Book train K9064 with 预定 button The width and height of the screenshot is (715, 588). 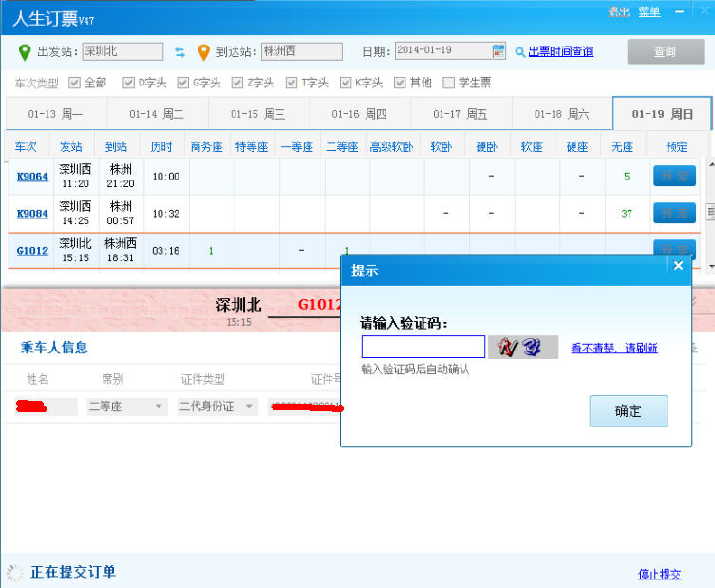tap(674, 176)
